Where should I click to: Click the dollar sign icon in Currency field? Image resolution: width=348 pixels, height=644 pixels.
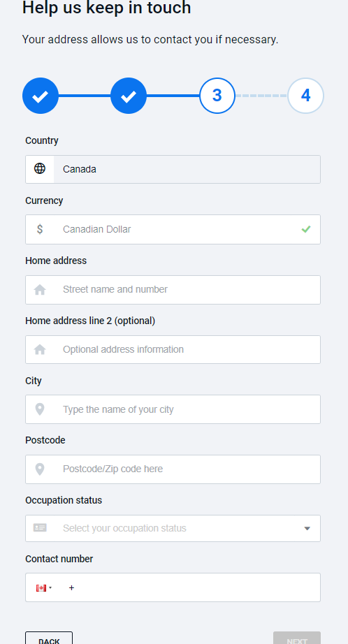pos(40,229)
